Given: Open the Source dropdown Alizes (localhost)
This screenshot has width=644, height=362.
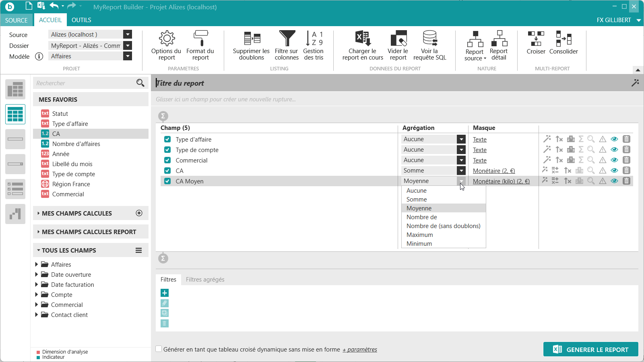Looking at the screenshot, I should point(91,35).
